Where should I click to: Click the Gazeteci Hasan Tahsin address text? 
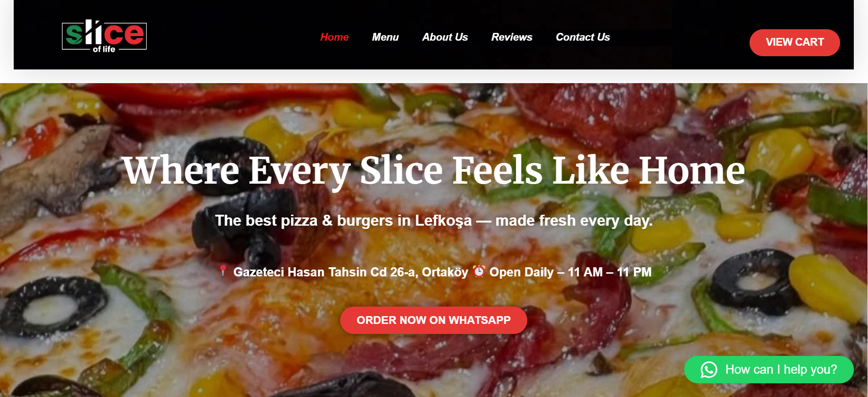(351, 272)
